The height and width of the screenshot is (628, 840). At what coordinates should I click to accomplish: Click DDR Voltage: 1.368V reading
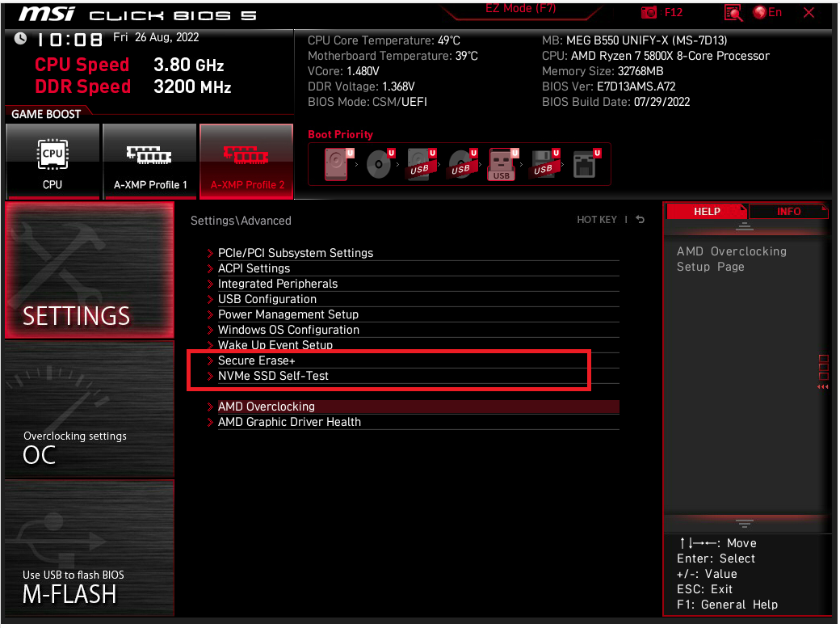[361, 86]
